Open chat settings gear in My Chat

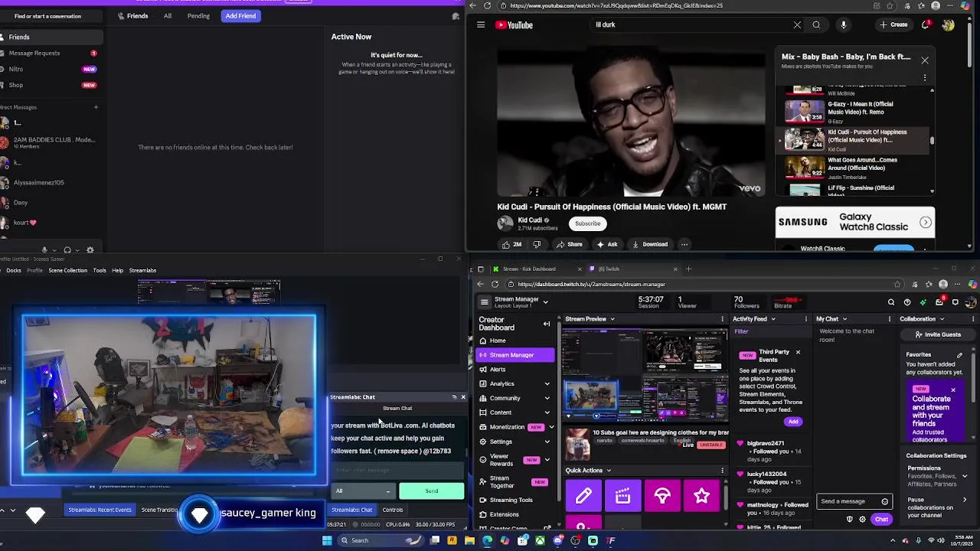click(862, 520)
